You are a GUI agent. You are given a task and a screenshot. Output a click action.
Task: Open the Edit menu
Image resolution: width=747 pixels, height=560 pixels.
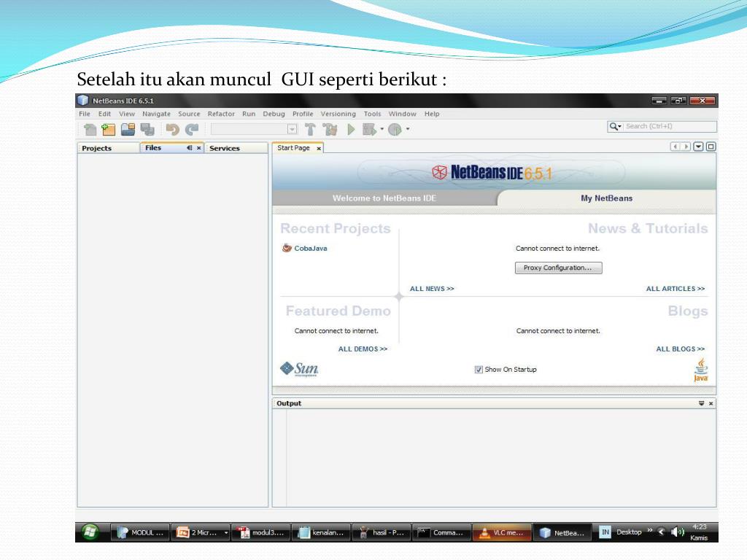[104, 114]
